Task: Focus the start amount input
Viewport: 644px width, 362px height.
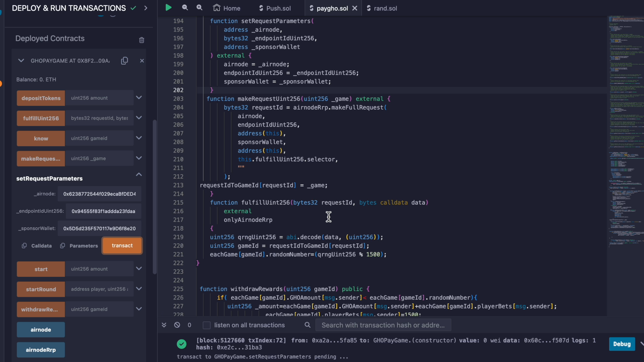Action: coord(99,269)
